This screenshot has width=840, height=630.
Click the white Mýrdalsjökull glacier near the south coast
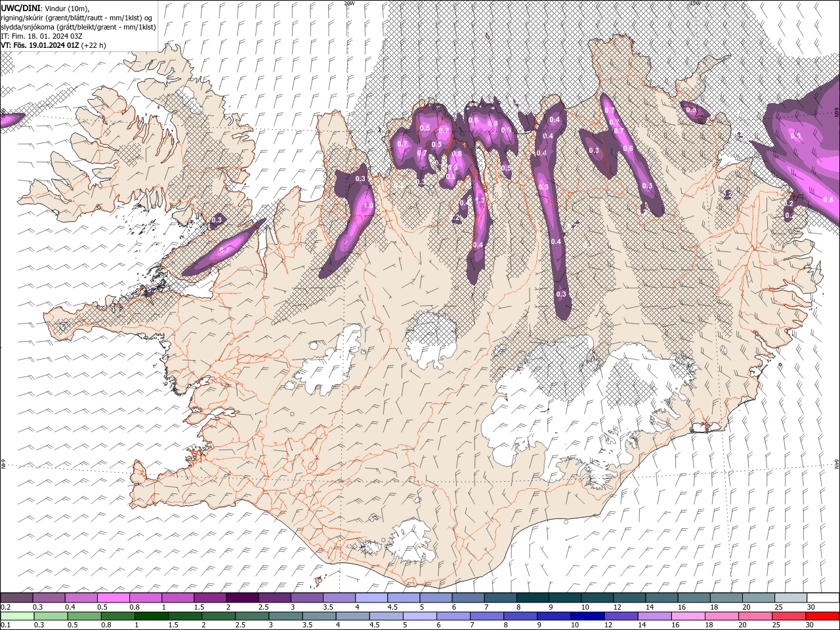click(412, 541)
